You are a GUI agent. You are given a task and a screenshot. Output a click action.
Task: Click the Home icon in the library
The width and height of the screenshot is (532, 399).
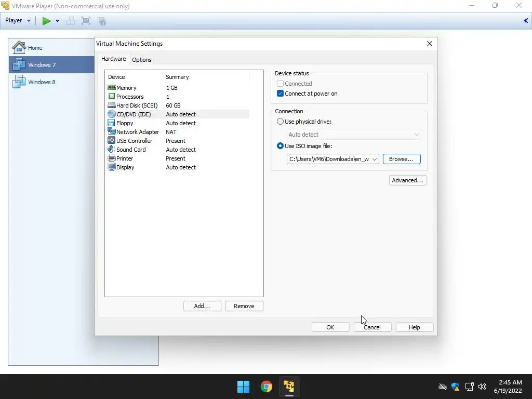tap(19, 47)
